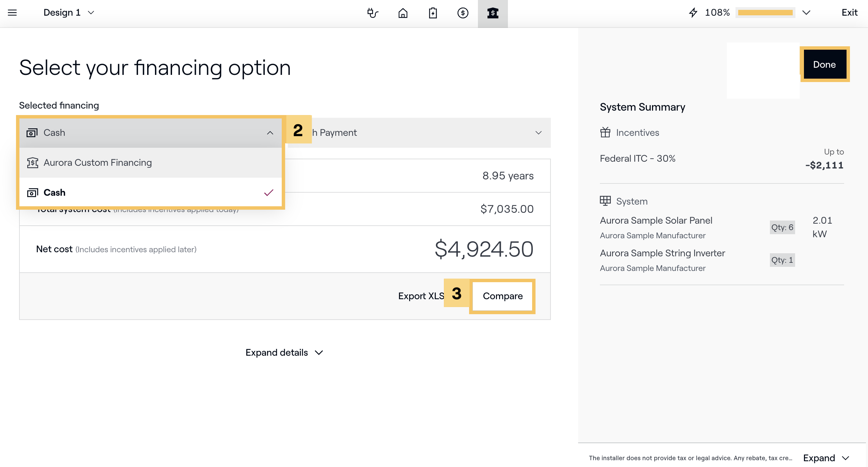
Task: Expand the energy offset chevron
Action: pos(806,13)
